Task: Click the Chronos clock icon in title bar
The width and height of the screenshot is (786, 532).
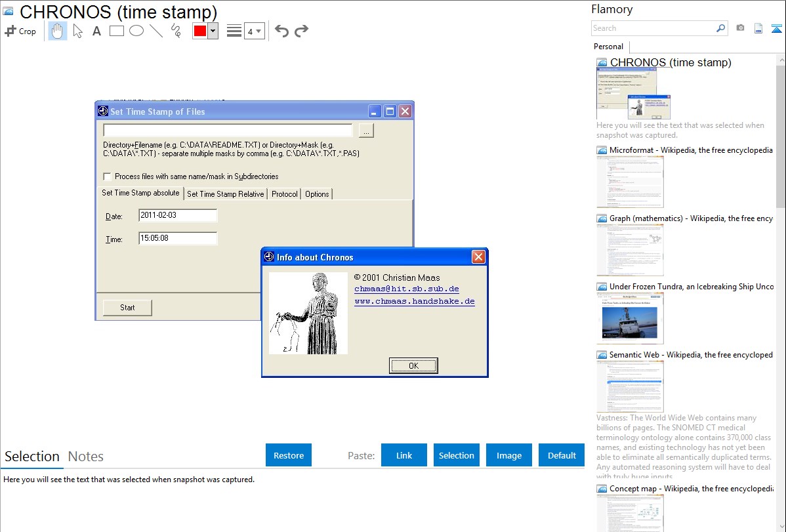Action: (x=103, y=112)
